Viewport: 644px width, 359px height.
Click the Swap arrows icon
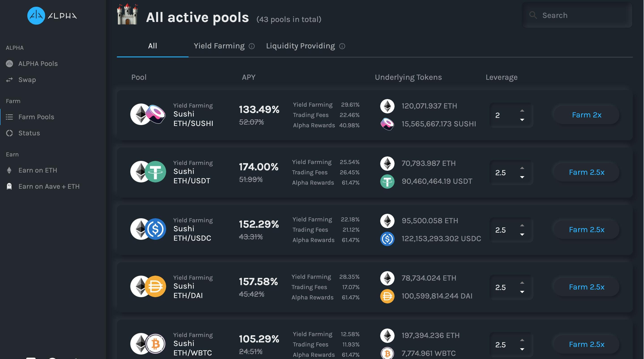[9, 80]
